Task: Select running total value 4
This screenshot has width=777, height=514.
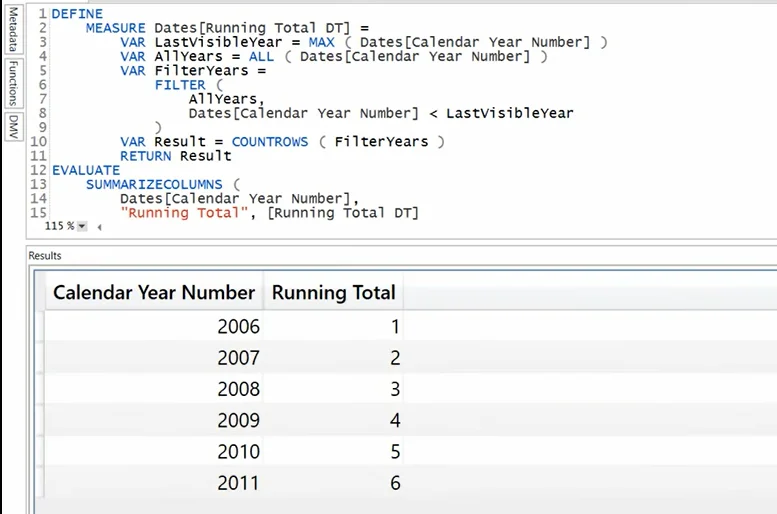Action: click(333, 420)
